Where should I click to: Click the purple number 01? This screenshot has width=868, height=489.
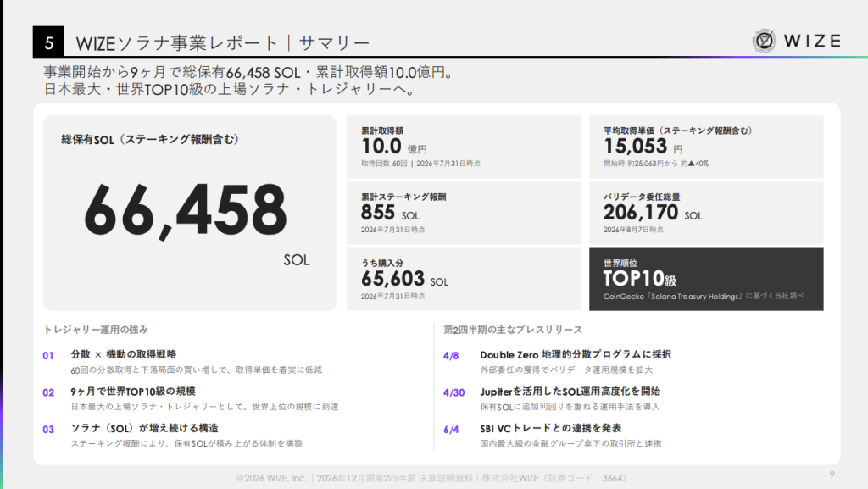[x=48, y=356]
